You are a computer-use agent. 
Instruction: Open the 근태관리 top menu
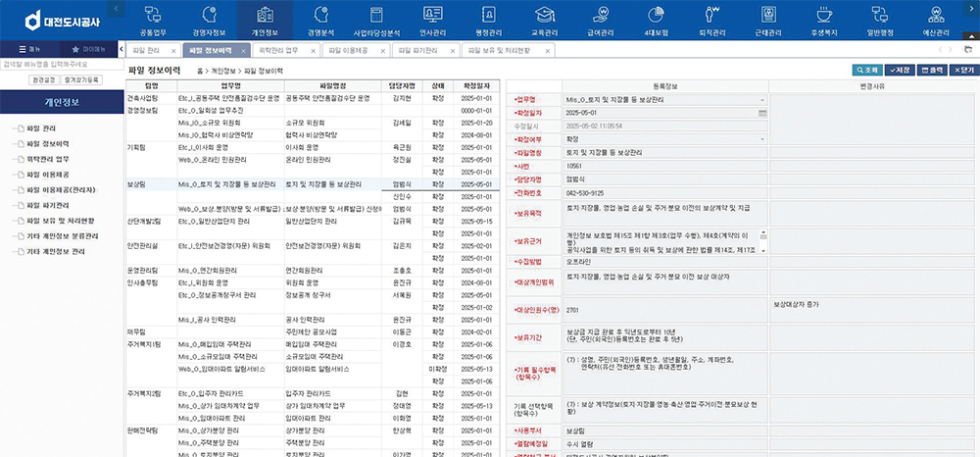click(x=767, y=21)
